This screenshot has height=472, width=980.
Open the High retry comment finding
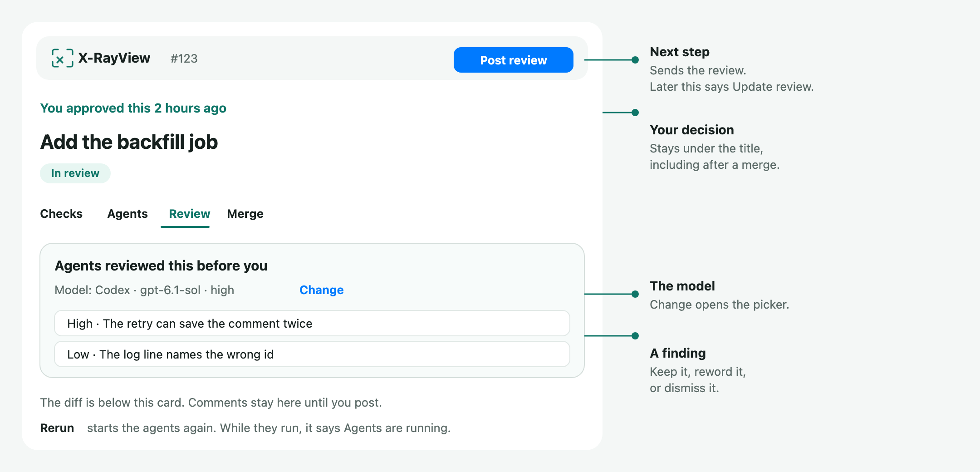(312, 323)
